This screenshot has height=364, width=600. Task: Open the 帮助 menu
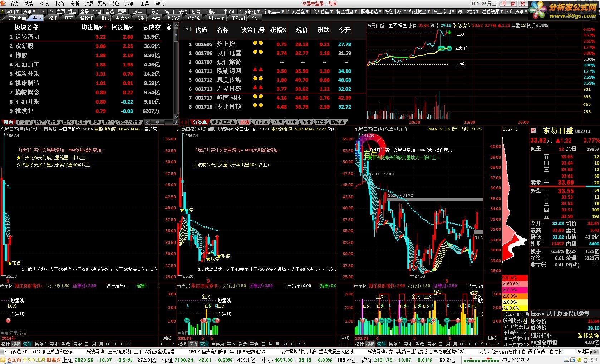(x=160, y=4)
